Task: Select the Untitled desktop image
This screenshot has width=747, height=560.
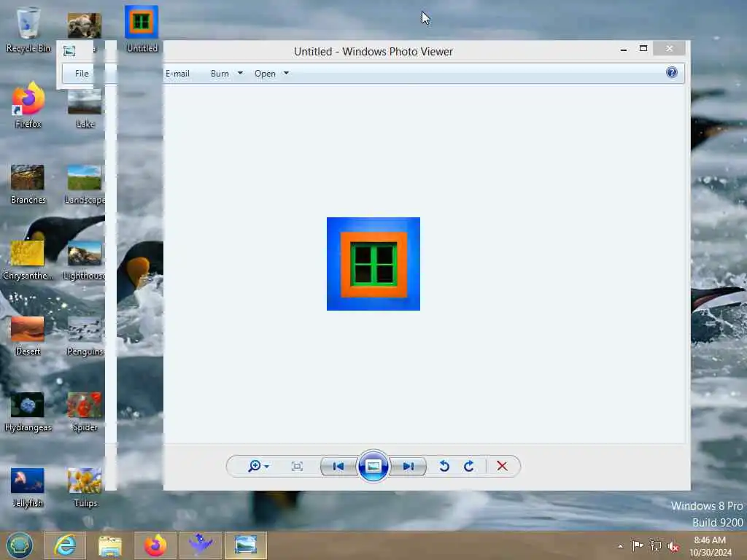Action: pos(142,28)
